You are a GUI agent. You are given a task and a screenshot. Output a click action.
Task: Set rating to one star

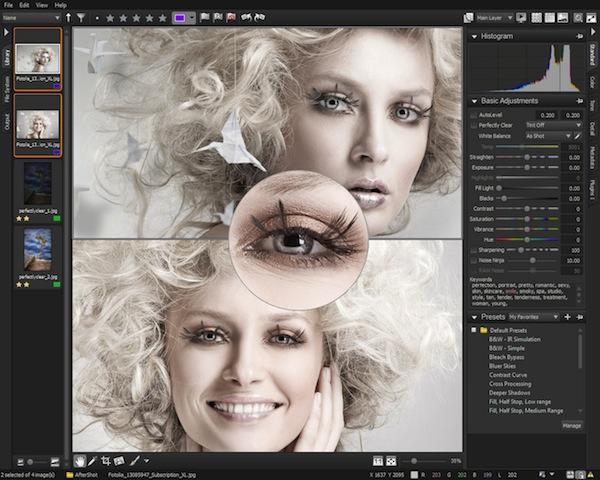click(x=110, y=18)
